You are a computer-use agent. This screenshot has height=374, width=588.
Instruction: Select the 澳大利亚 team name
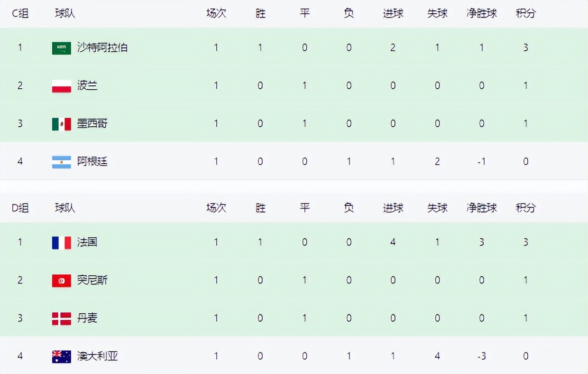[x=98, y=356]
